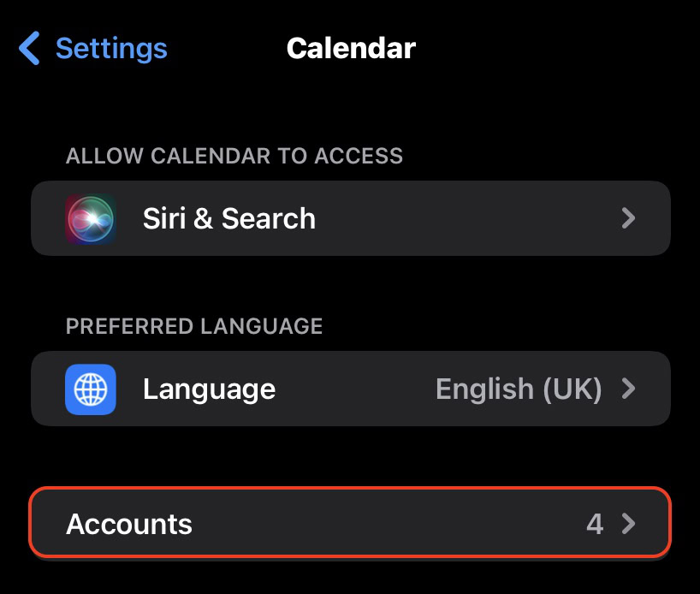Click the chevron beside English (UK)
The image size is (700, 594).
pos(628,389)
